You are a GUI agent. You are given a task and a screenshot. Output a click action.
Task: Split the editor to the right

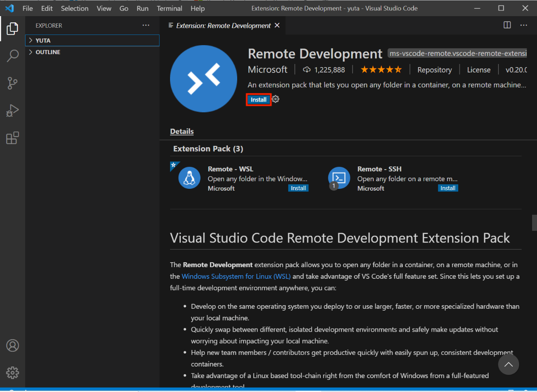click(507, 25)
